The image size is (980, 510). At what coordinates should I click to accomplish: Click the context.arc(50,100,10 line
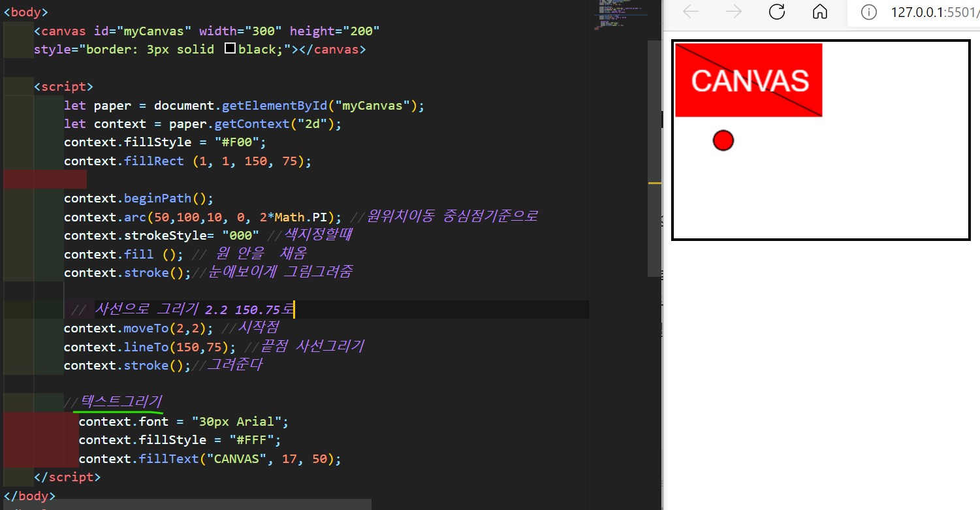coord(202,216)
